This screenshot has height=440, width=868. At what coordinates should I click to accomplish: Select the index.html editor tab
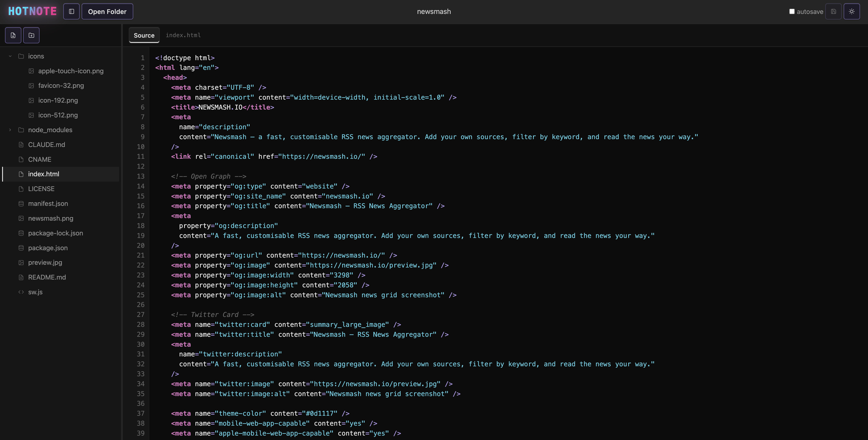tap(183, 35)
